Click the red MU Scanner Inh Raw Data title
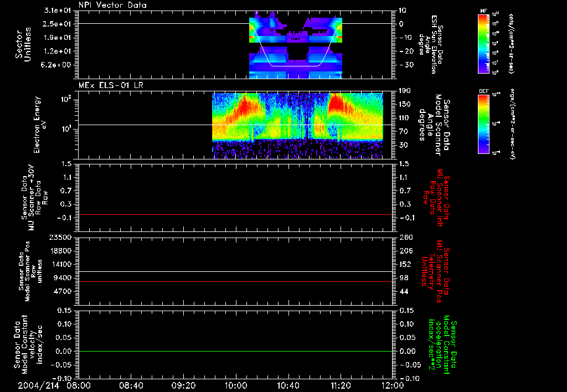567x392 pixels. tap(436, 198)
